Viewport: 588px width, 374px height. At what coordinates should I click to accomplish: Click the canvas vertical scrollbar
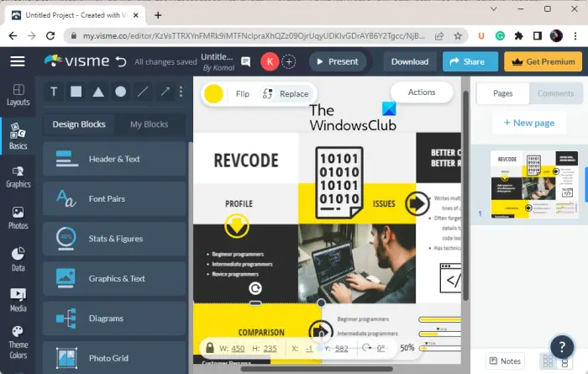(x=465, y=195)
